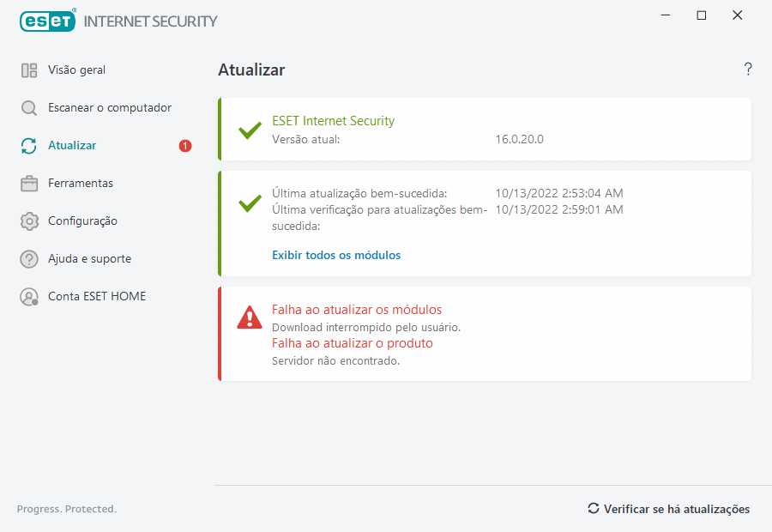This screenshot has width=772, height=532.
Task: Click the Configuração gear icon
Action: (29, 221)
